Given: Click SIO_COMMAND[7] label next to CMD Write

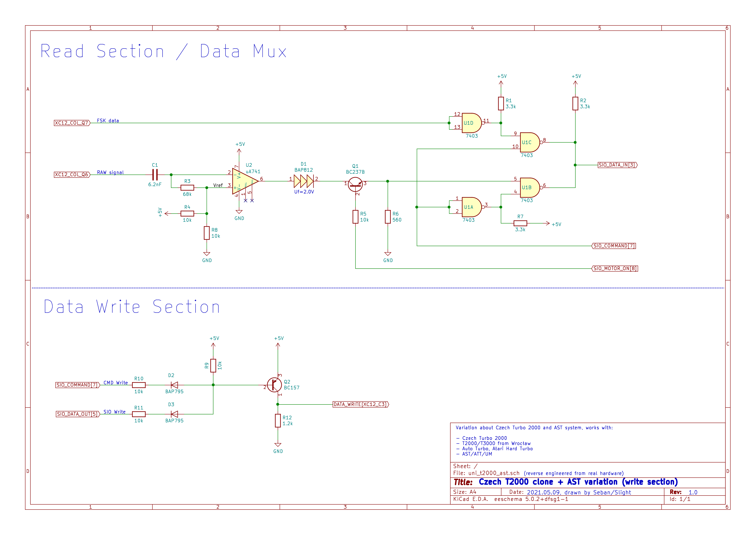Looking at the screenshot, I should click(78, 385).
